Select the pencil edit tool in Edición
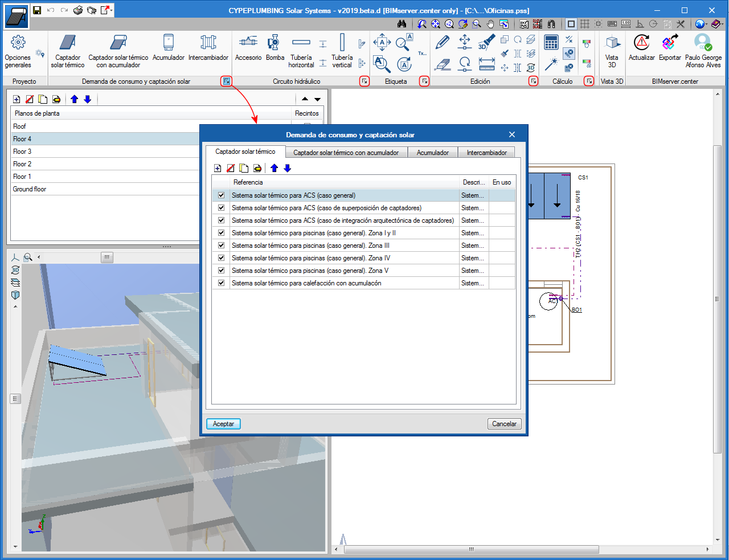The height and width of the screenshot is (560, 729). click(443, 42)
